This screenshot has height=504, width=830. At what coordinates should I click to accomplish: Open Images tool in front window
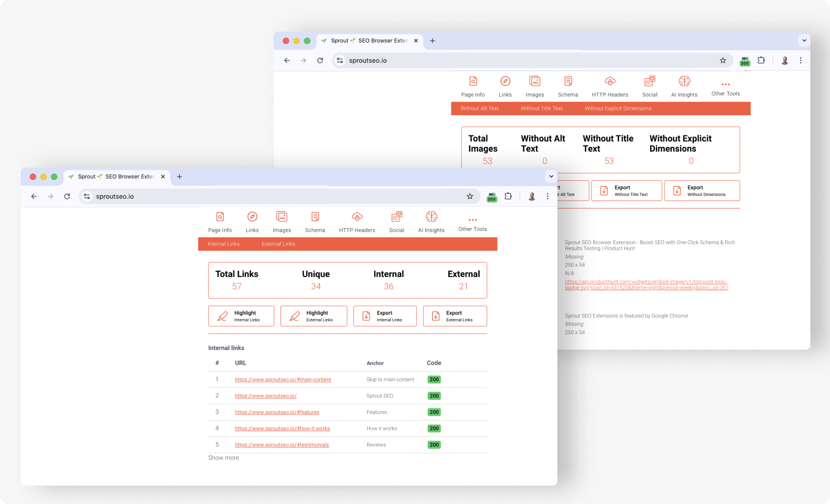coord(282,222)
